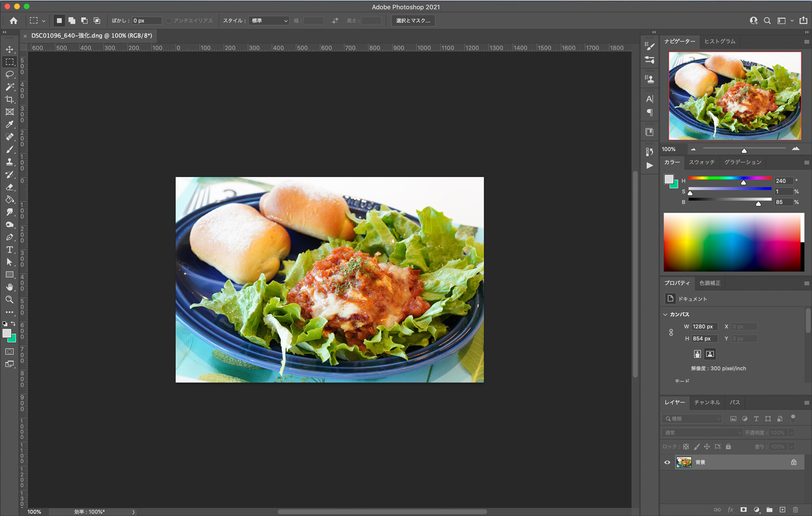Select the Brush tool

click(10, 150)
